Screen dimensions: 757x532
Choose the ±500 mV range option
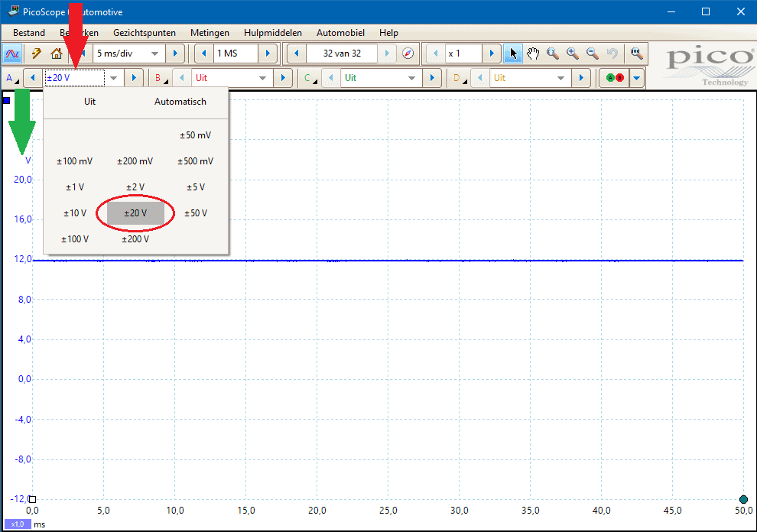(x=196, y=161)
